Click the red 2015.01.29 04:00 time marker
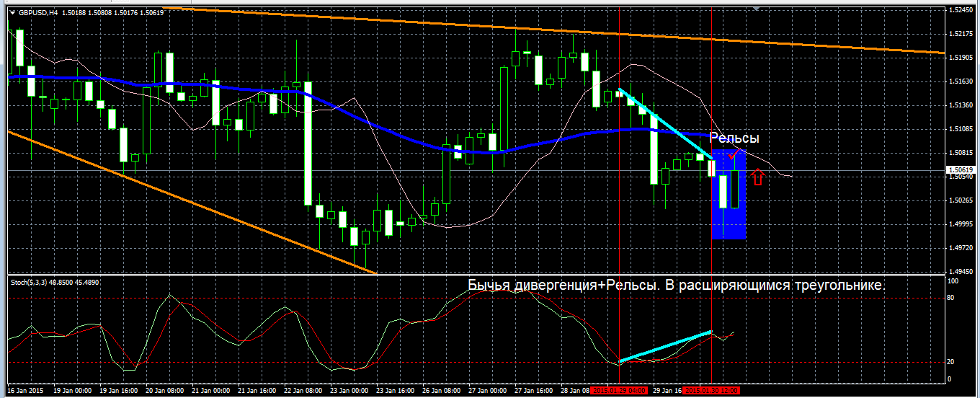 pyautogui.click(x=620, y=390)
